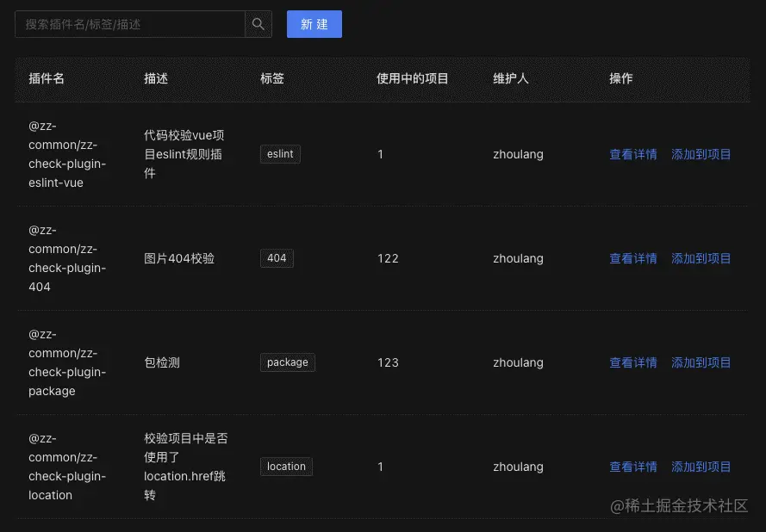This screenshot has height=532, width=766.
Task: Select plugin name @zz-common/zz-check-plugin-eslint-vue
Action: (67, 154)
